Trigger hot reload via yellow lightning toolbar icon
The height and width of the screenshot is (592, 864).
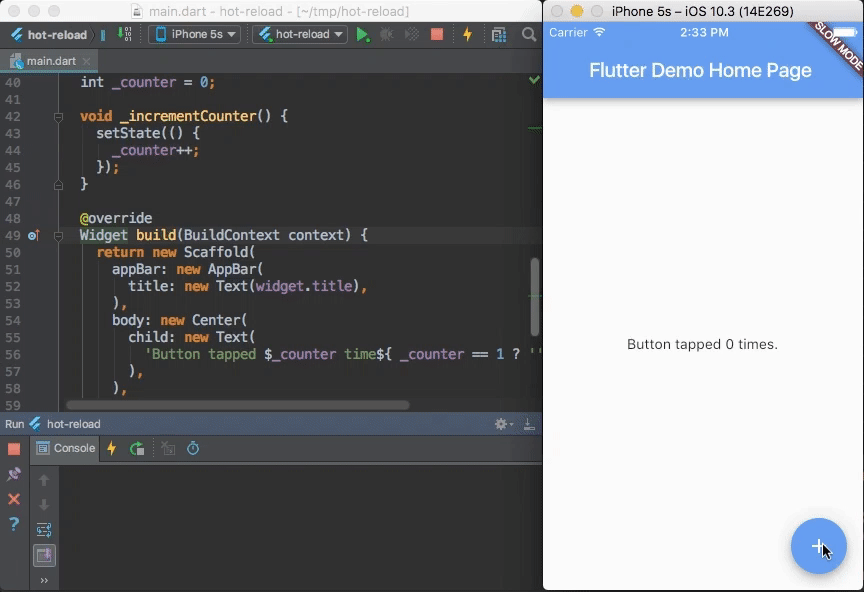point(467,33)
